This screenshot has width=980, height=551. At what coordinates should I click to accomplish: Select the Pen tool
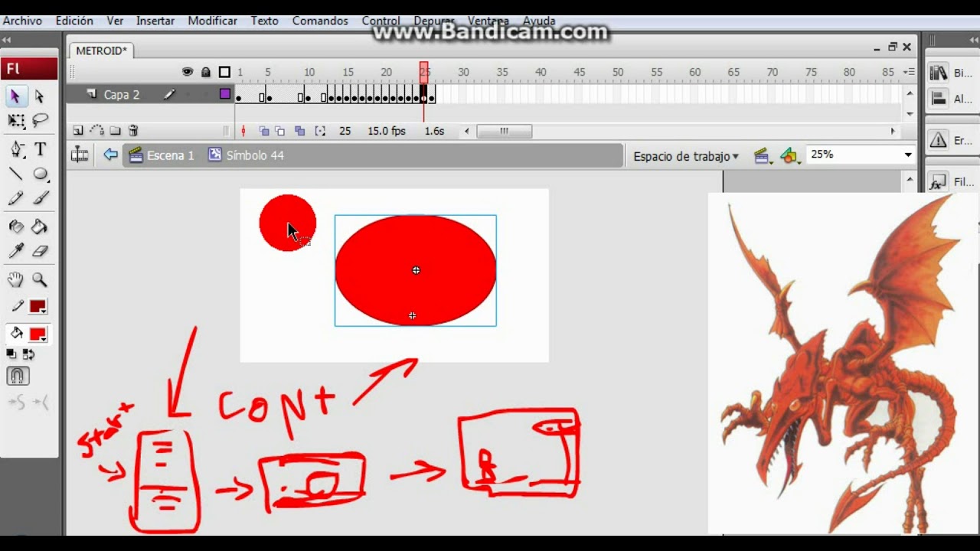tap(16, 149)
